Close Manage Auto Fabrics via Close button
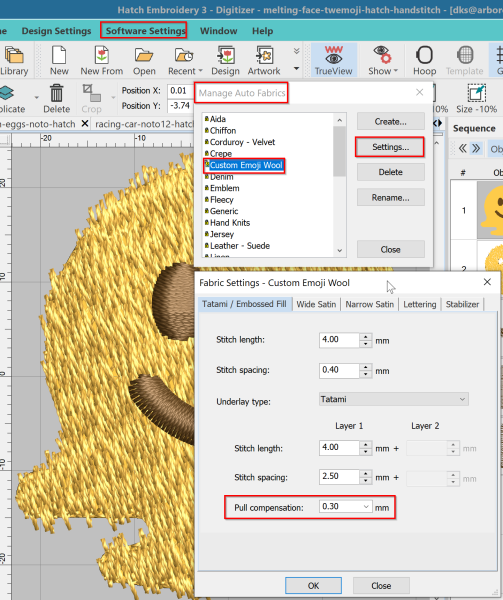The height and width of the screenshot is (600, 503). click(x=391, y=249)
